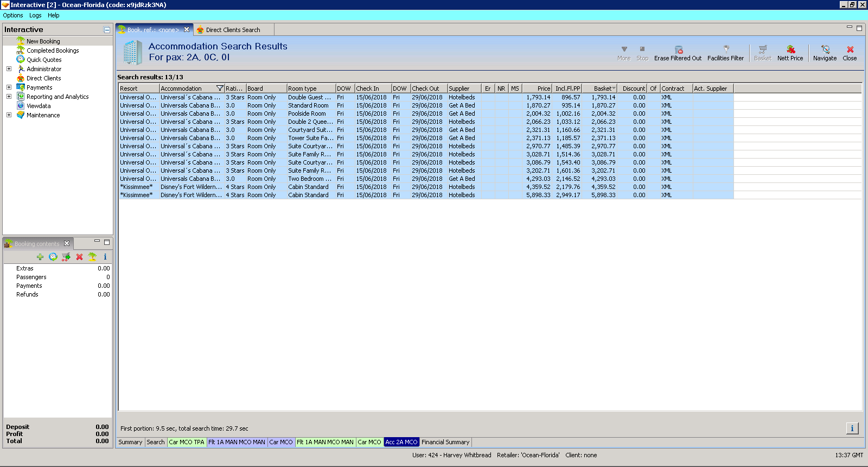Image resolution: width=868 pixels, height=467 pixels.
Task: Expand the Administrator tree node
Action: point(9,69)
